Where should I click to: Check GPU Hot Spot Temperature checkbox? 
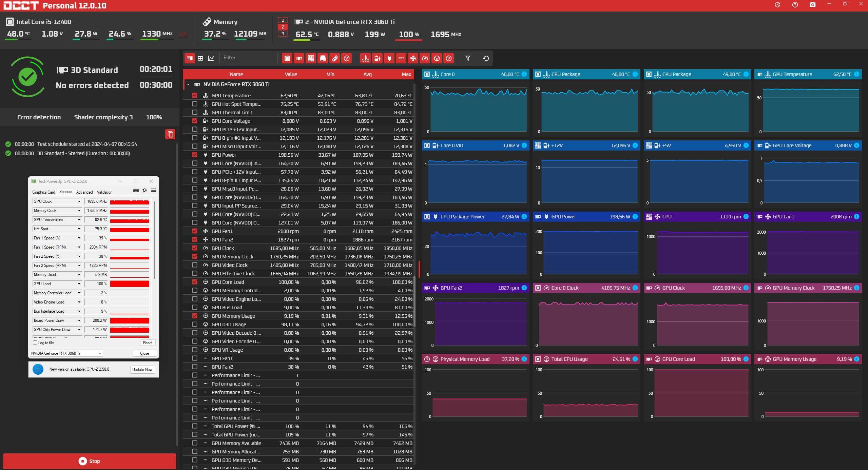coord(195,104)
